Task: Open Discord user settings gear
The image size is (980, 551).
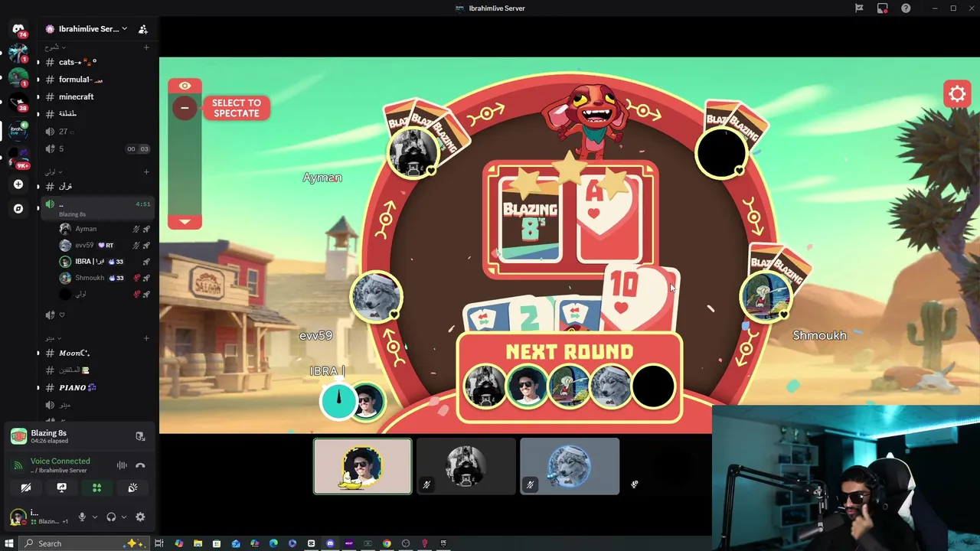Action: [x=140, y=517]
